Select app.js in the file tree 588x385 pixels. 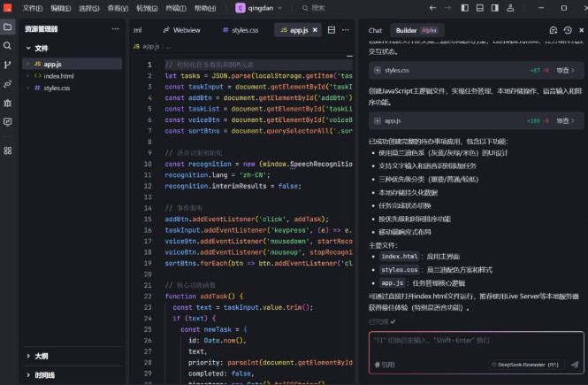coord(72,64)
